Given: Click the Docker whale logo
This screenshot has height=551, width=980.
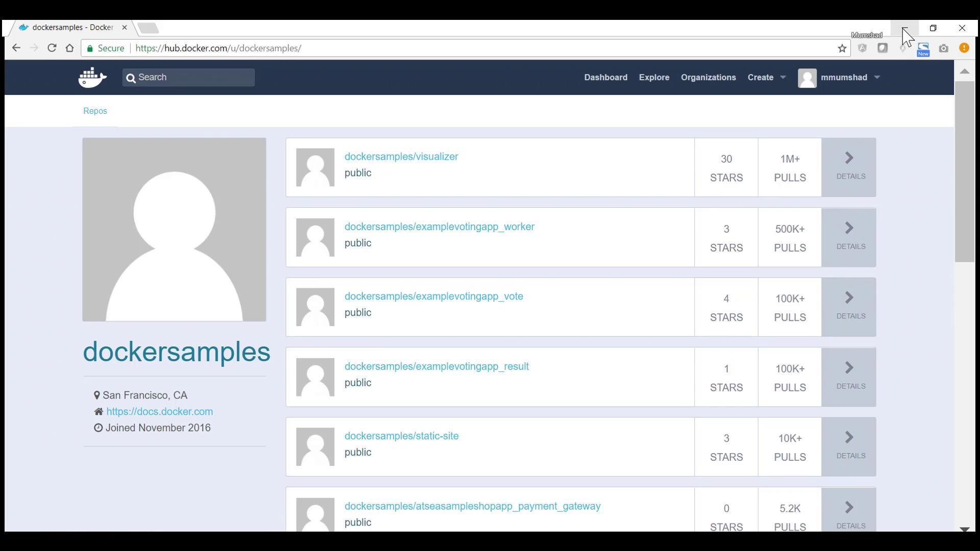Looking at the screenshot, I should pos(92,78).
